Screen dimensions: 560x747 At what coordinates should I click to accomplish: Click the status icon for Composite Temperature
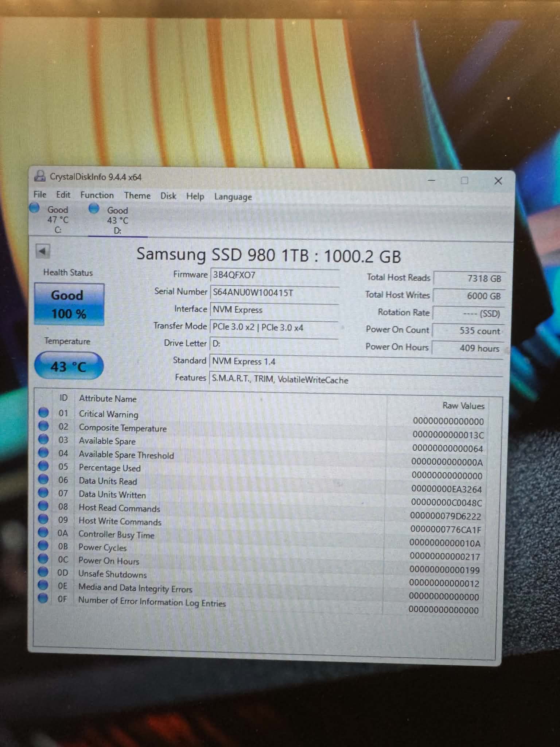43,426
